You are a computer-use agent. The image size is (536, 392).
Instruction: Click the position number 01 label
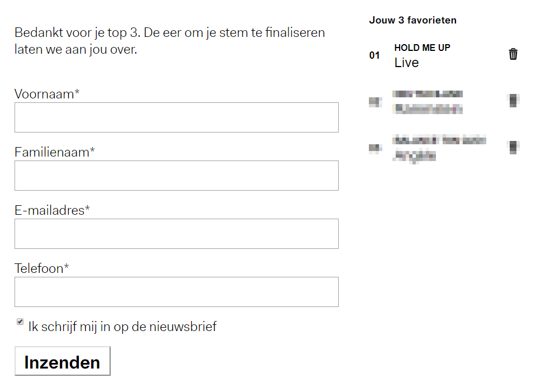coord(374,56)
